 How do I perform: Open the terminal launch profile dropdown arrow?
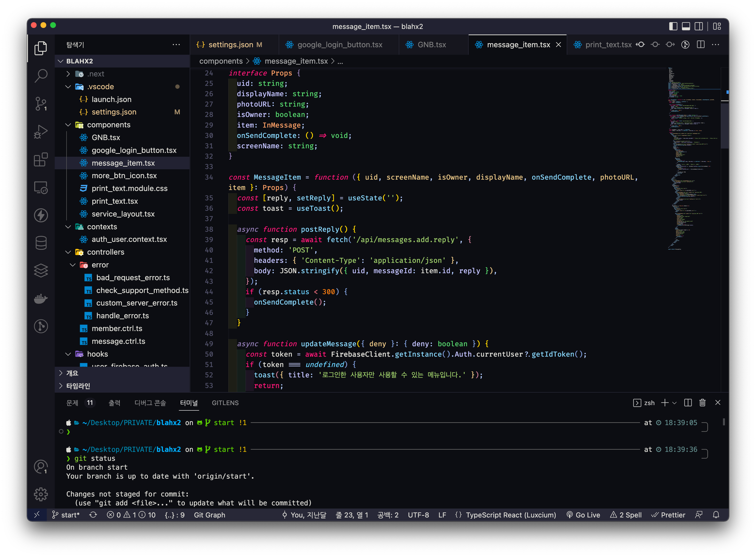[675, 403]
